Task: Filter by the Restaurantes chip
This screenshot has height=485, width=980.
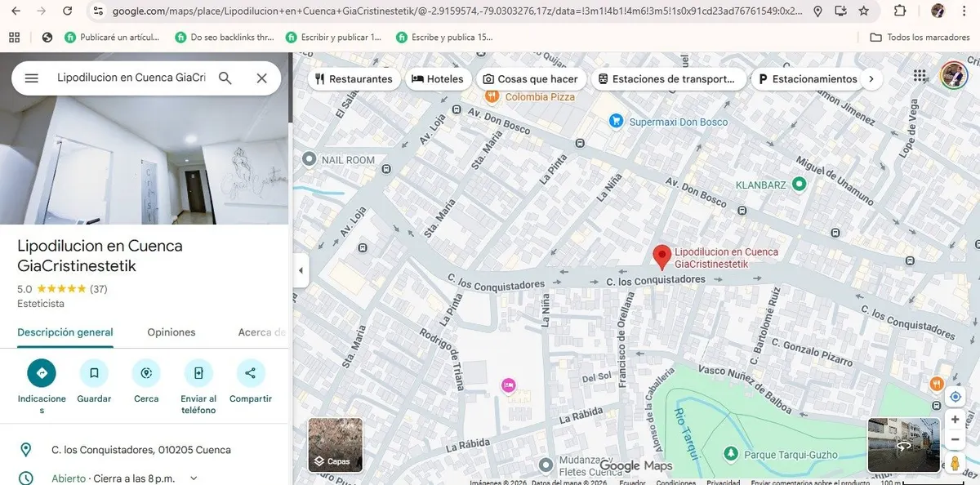Action: 353,79
